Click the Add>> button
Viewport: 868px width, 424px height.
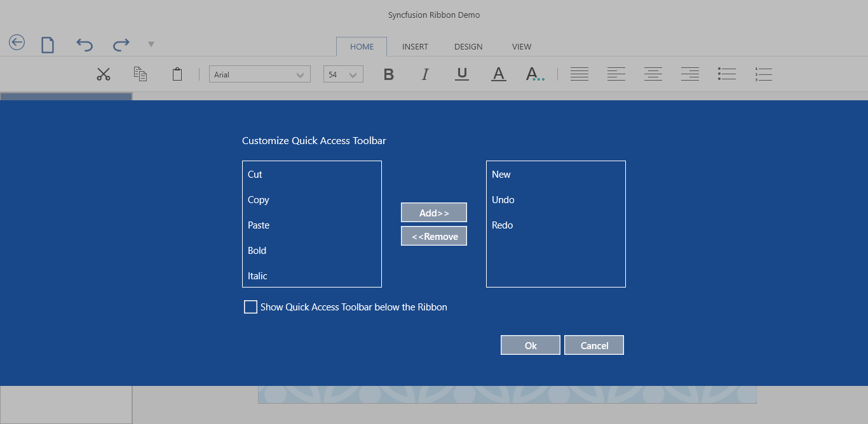point(433,212)
